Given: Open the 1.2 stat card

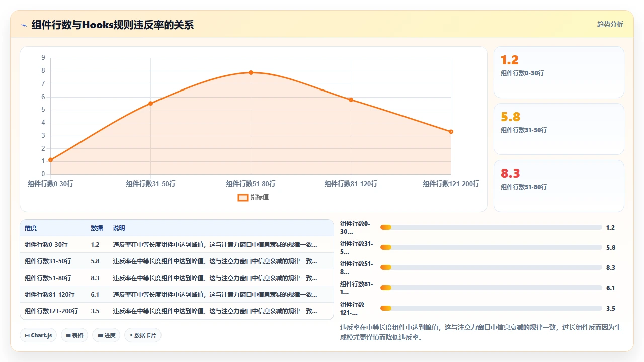Looking at the screenshot, I should [x=559, y=72].
